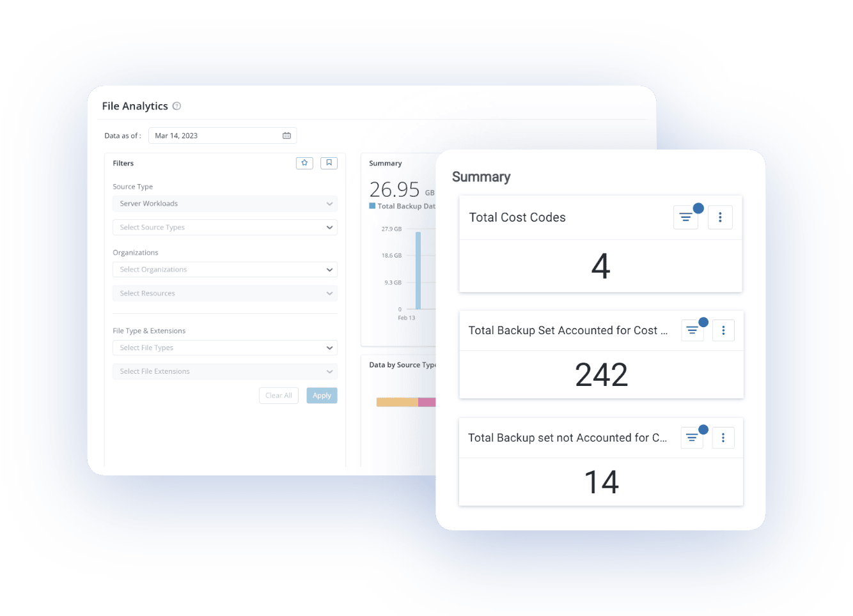853x616 pixels.
Task: Click the Total Backup set not Accounted title
Action: 567,438
